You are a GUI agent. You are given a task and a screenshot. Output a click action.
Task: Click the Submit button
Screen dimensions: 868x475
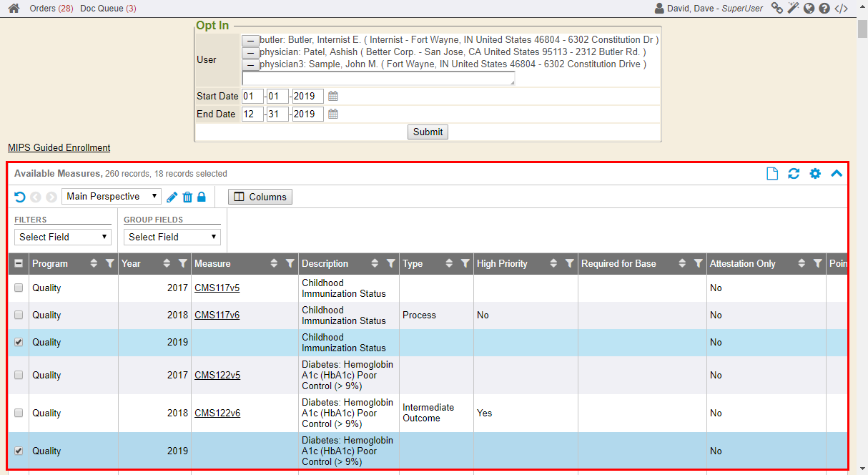(x=428, y=132)
